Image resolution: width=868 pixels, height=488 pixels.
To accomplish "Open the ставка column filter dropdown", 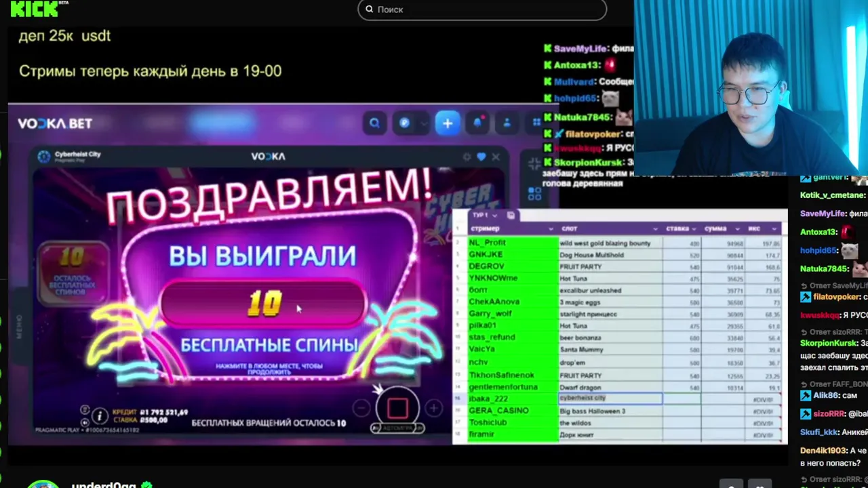I will [695, 229].
